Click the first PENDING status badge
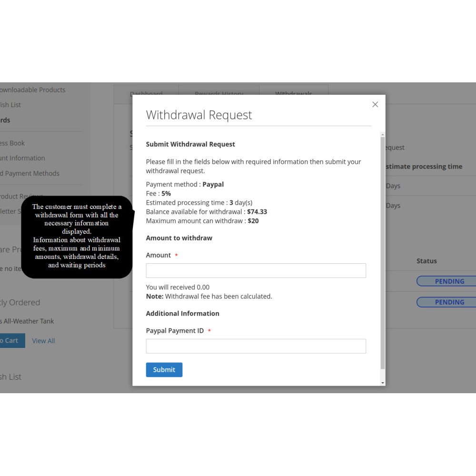The image size is (476, 476). [446, 281]
